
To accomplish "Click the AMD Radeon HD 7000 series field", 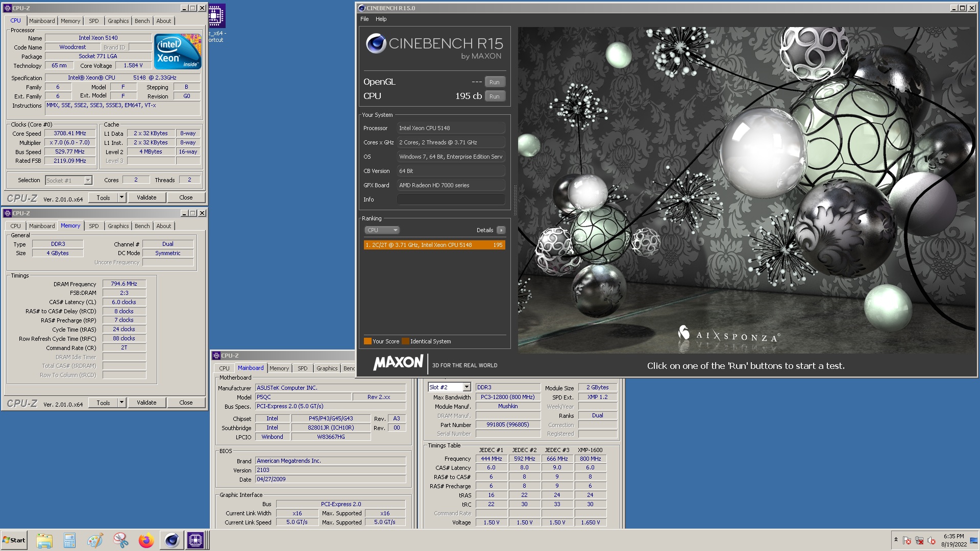I will pyautogui.click(x=451, y=185).
